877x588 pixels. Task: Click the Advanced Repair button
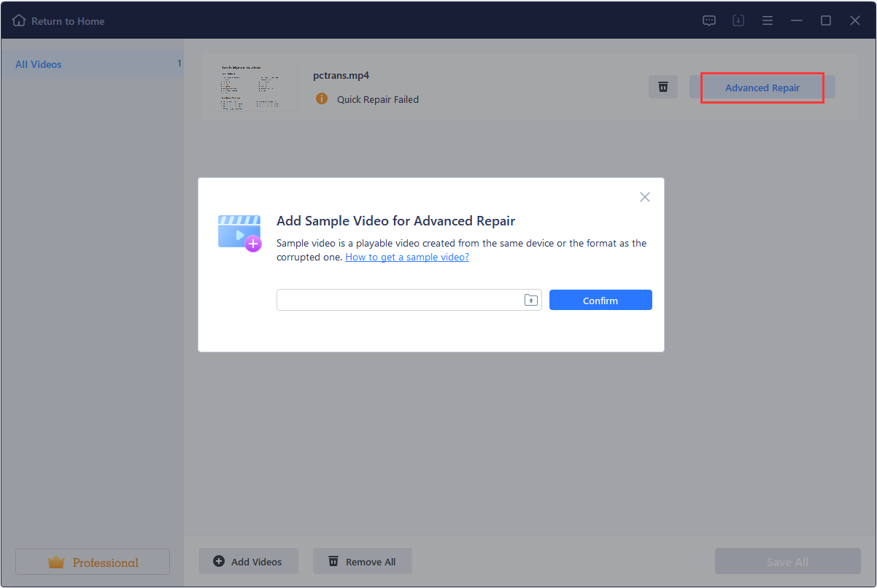click(x=762, y=87)
